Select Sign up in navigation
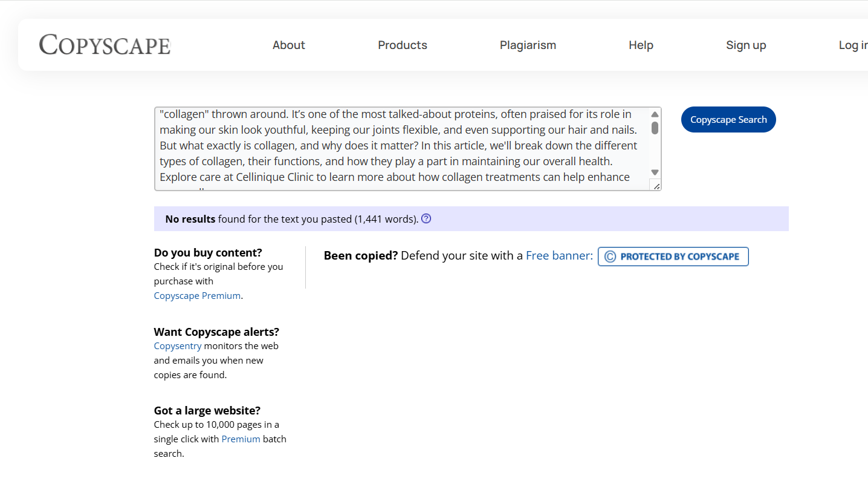Viewport: 868px width, 478px height. tap(746, 45)
